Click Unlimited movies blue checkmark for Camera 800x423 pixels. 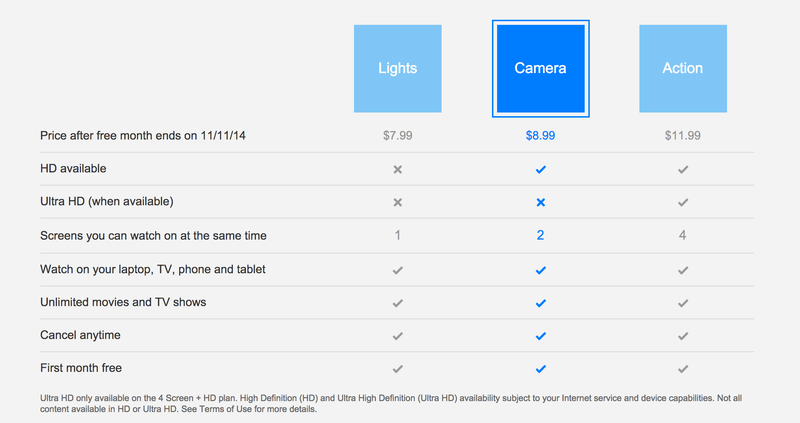coord(541,303)
